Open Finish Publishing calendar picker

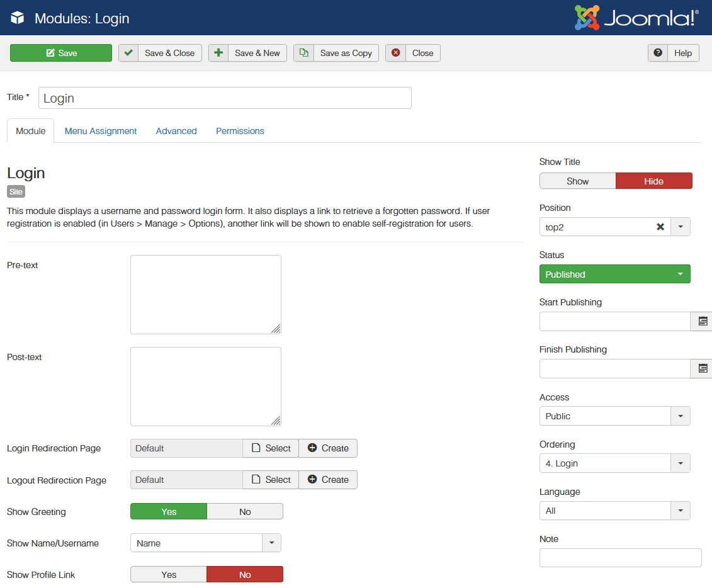(x=703, y=369)
